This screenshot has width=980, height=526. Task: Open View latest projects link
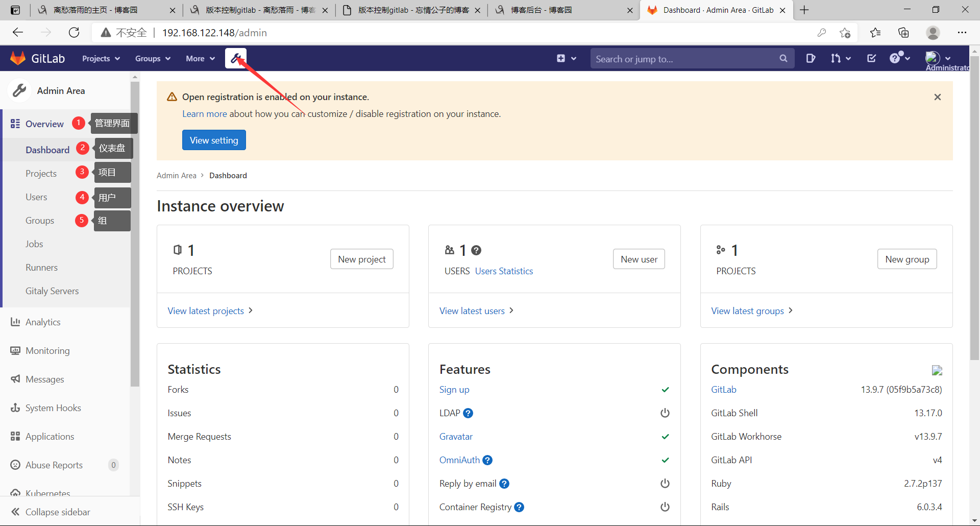pyautogui.click(x=210, y=311)
